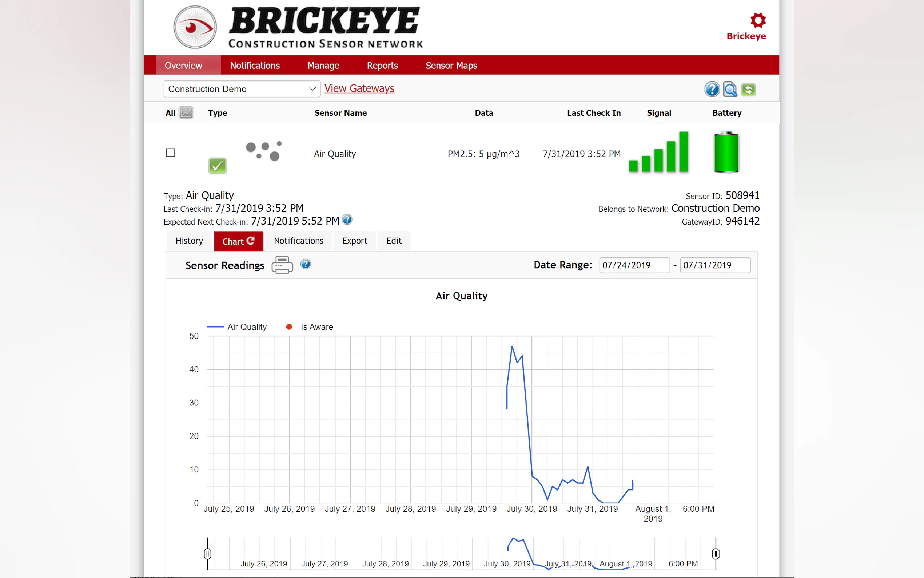Open the Reports menu item
The height and width of the screenshot is (578, 924).
382,66
